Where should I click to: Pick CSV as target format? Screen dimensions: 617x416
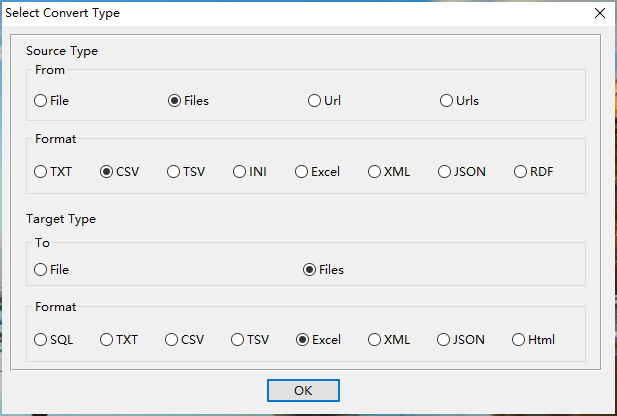point(172,339)
